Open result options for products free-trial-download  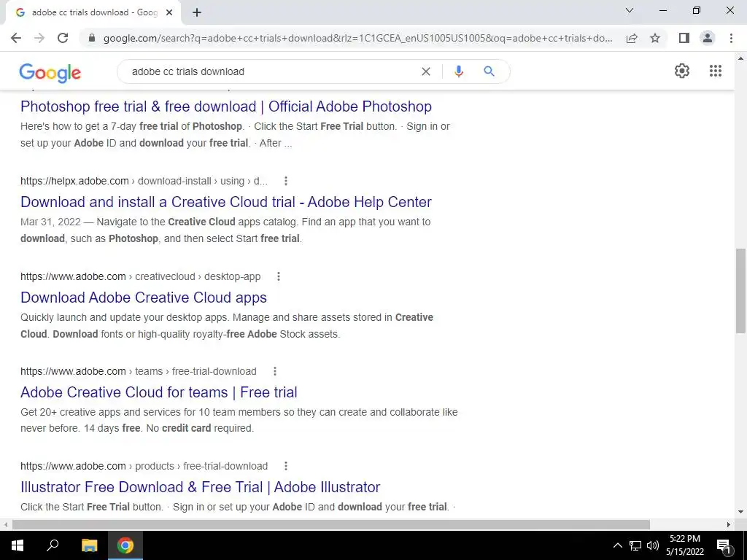click(286, 466)
